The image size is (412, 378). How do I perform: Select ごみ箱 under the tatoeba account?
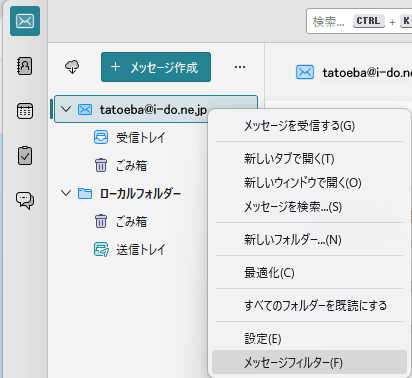pos(131,165)
